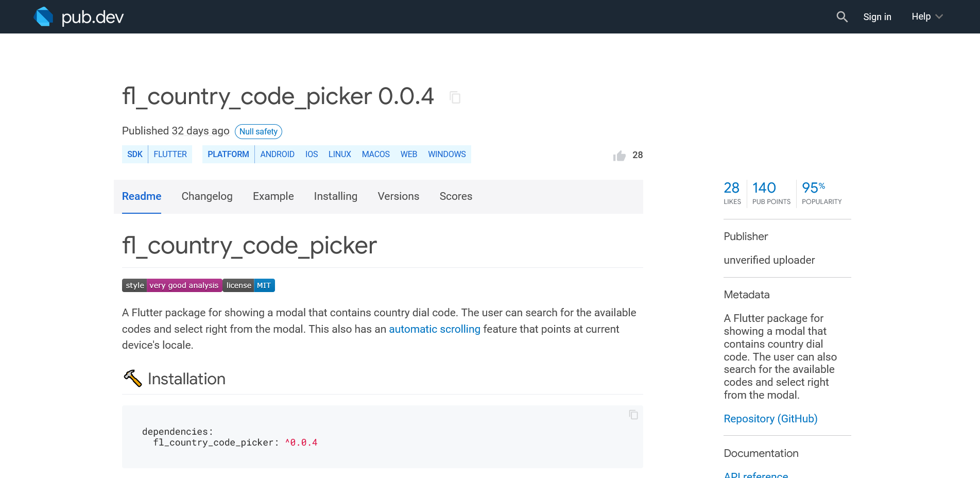Open the search magnifier icon
The image size is (980, 478).
tap(842, 16)
